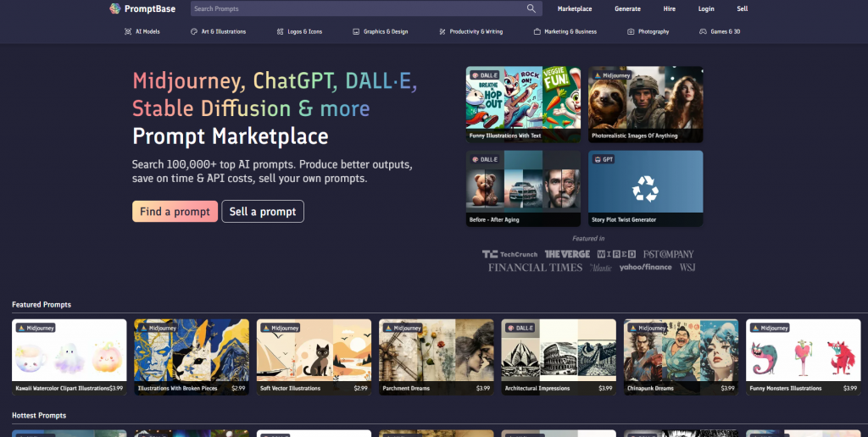Open Kawaii Watercolor Clipart Illustrations prompt
This screenshot has width=868, height=437.
coord(70,357)
